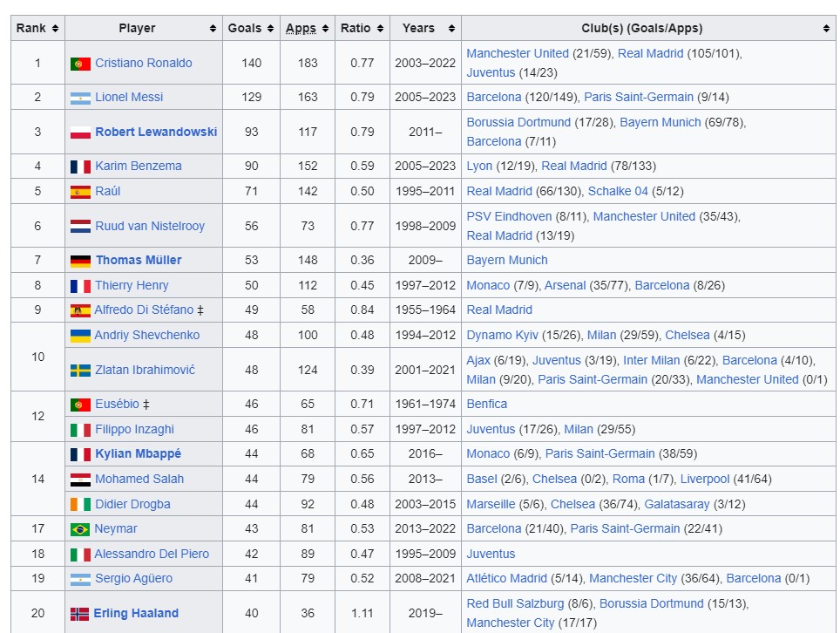Click the Ivory Coast flag beside Didier Drogba
The height and width of the screenshot is (633, 840).
pos(80,505)
